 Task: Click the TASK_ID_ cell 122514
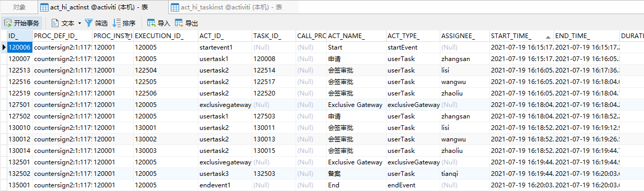[x=273, y=70]
